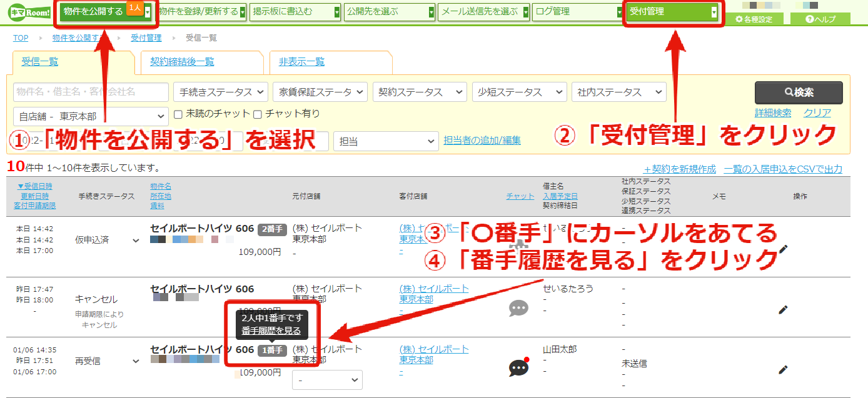Click チャット column header link
The image size is (868, 398).
pyautogui.click(x=520, y=196)
